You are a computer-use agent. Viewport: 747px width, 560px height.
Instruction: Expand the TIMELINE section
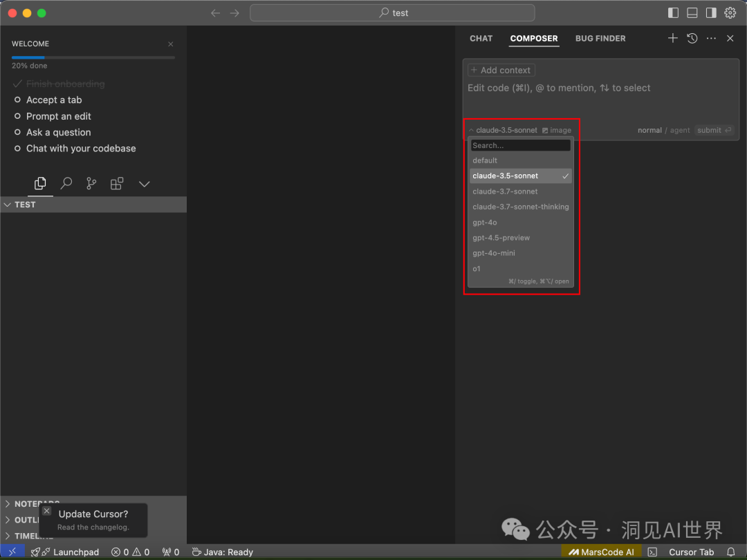(22, 536)
